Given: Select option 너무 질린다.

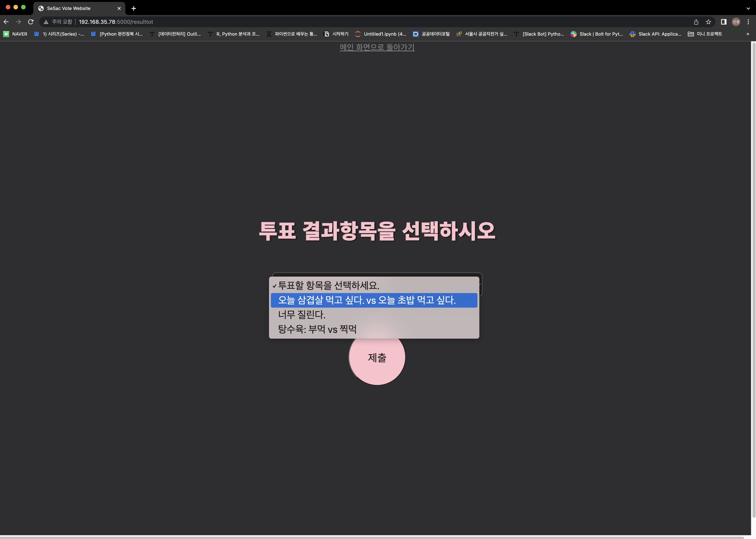Looking at the screenshot, I should click(302, 315).
